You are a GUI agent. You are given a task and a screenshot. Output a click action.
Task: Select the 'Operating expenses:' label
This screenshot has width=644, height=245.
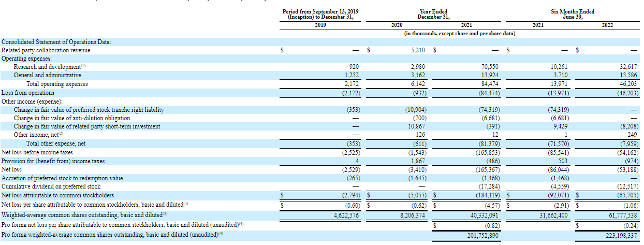coord(26,59)
